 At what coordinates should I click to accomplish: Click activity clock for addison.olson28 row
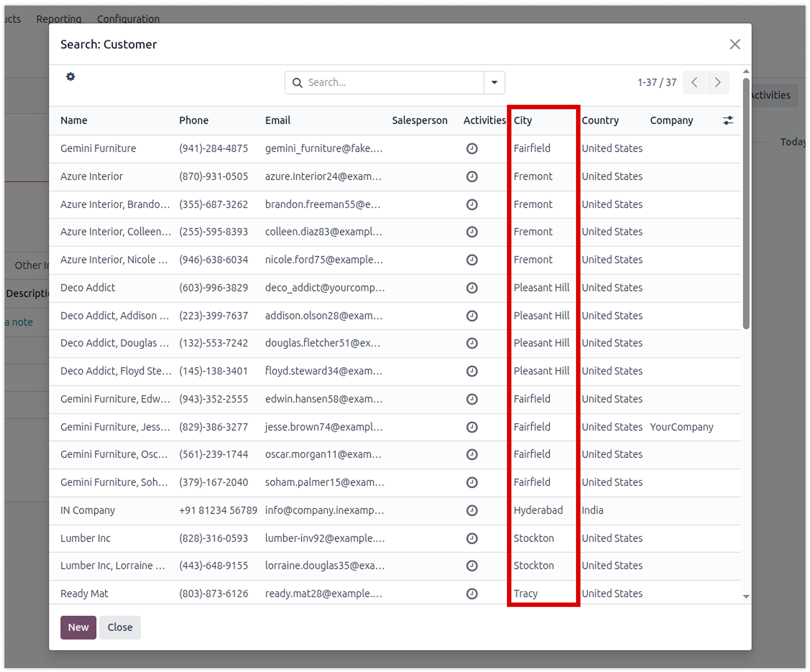click(x=472, y=316)
